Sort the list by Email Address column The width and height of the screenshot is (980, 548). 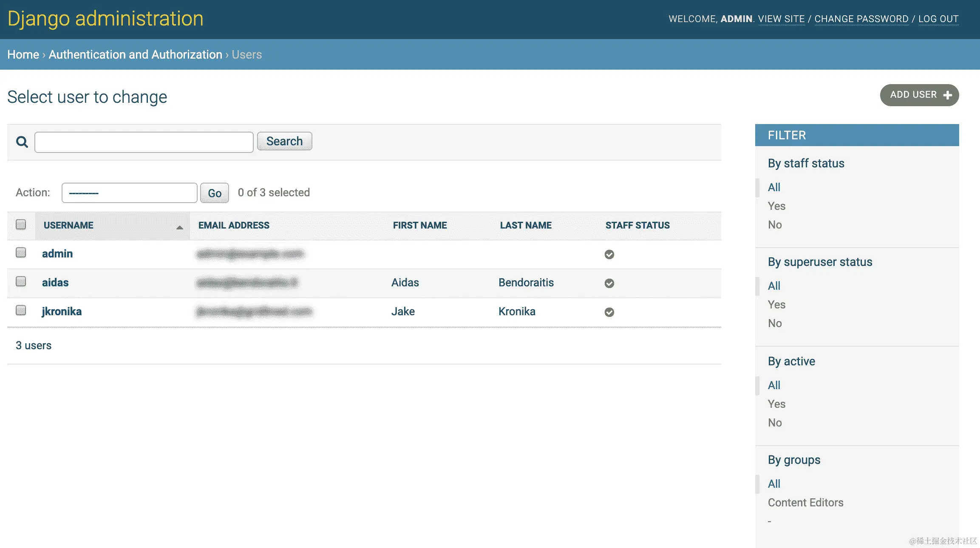click(x=234, y=226)
